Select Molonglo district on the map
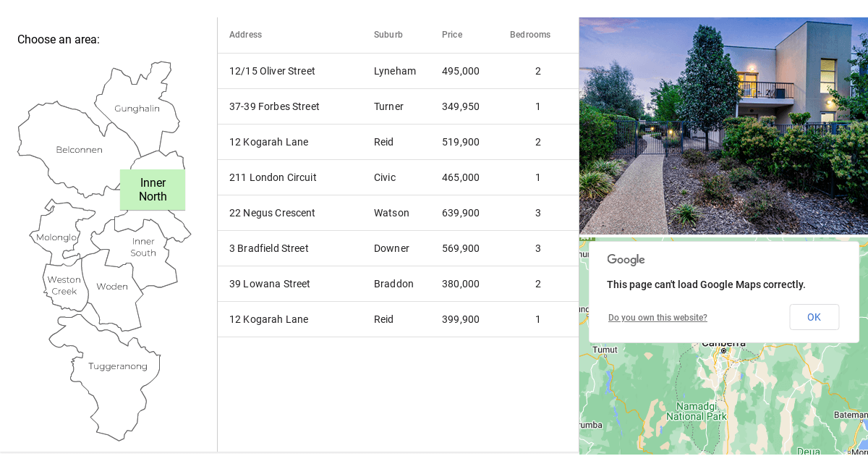 point(56,237)
